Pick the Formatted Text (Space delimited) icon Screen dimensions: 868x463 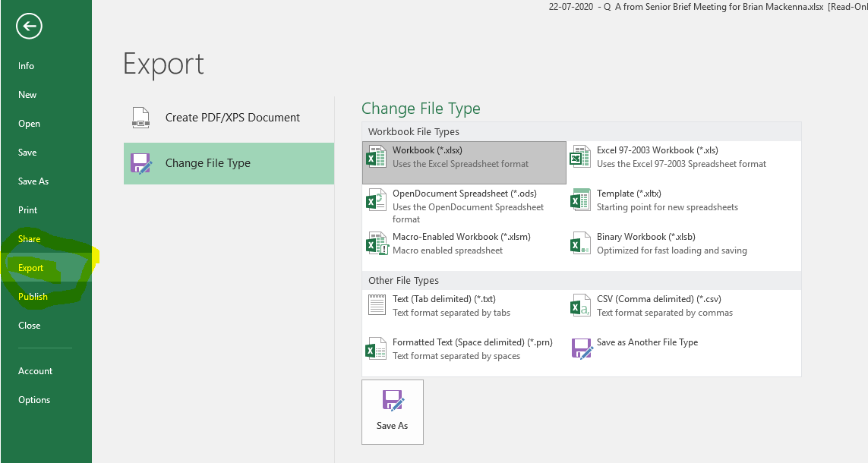(x=376, y=348)
